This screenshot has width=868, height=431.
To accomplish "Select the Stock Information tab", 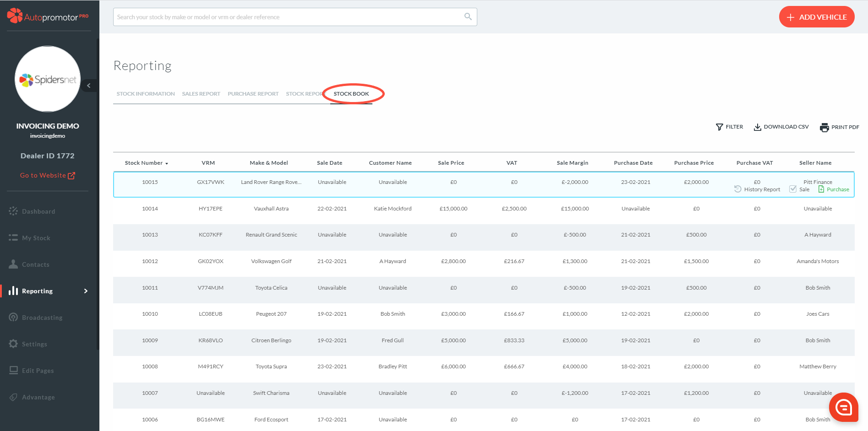I will coord(146,94).
